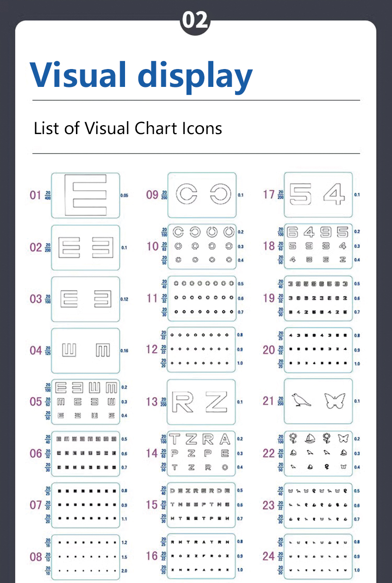This screenshot has height=583, width=392.
Task: Select chart 16 small letter rows
Action: coord(201,556)
